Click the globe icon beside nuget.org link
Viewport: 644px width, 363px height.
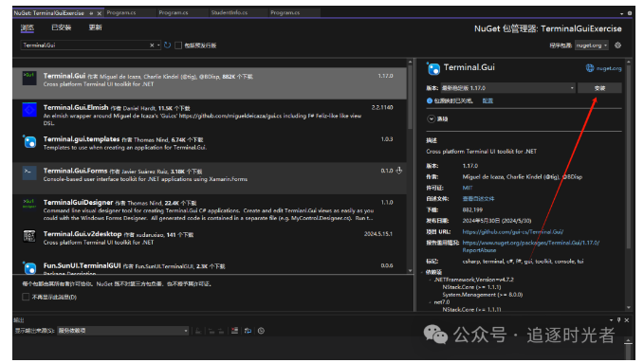(590, 68)
